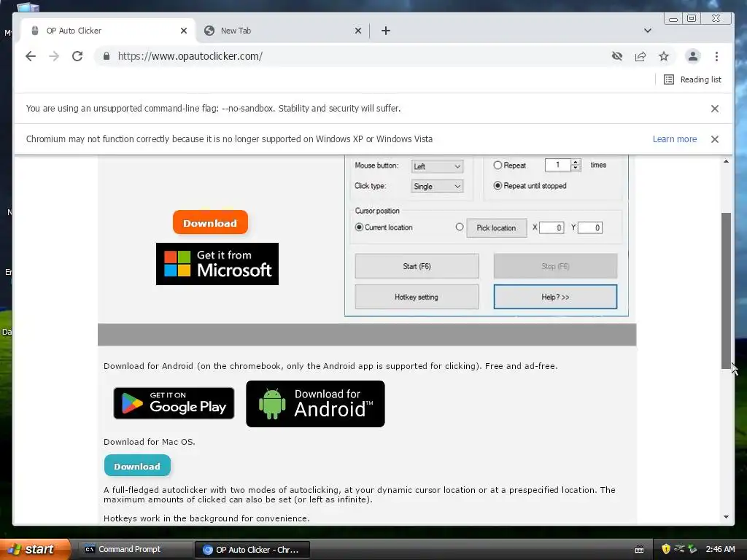Open the Chromium three-dot menu
747x560 pixels.
pyautogui.click(x=716, y=56)
